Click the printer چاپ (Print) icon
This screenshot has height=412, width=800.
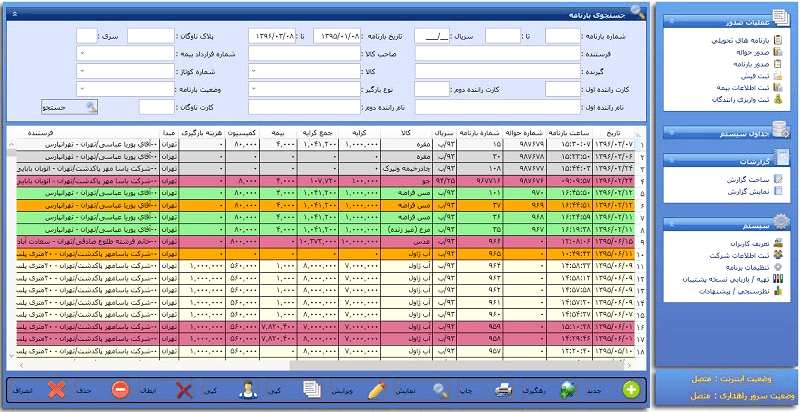click(504, 390)
